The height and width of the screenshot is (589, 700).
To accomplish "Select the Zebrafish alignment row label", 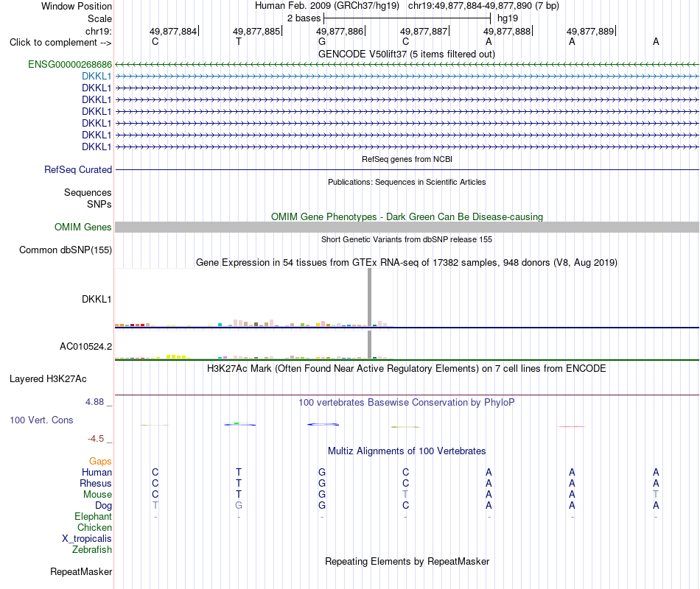I will pyautogui.click(x=92, y=550).
